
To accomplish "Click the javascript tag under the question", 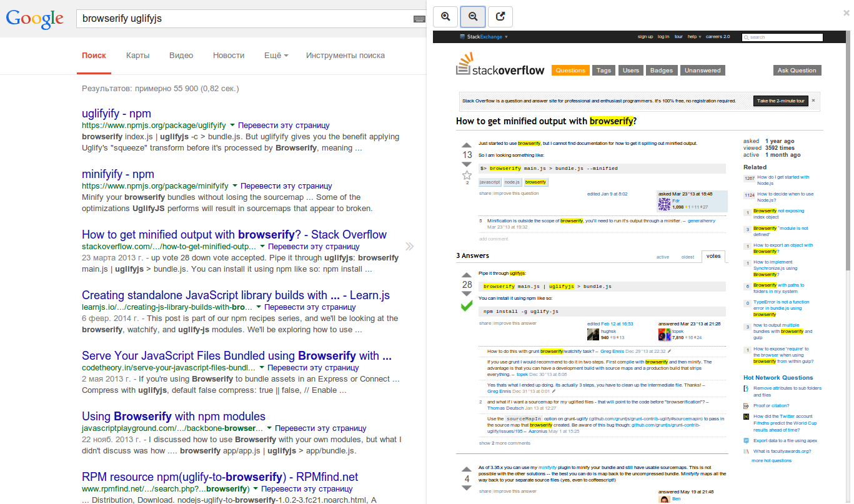I will (490, 182).
